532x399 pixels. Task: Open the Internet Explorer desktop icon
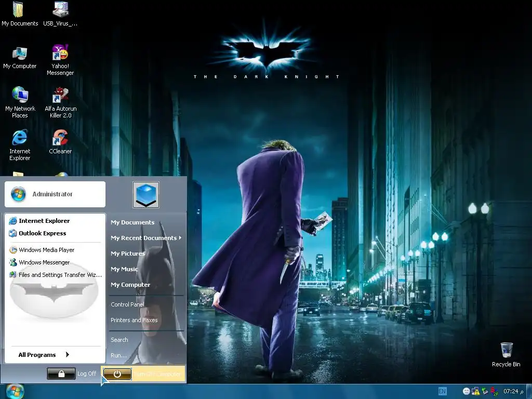point(20,145)
